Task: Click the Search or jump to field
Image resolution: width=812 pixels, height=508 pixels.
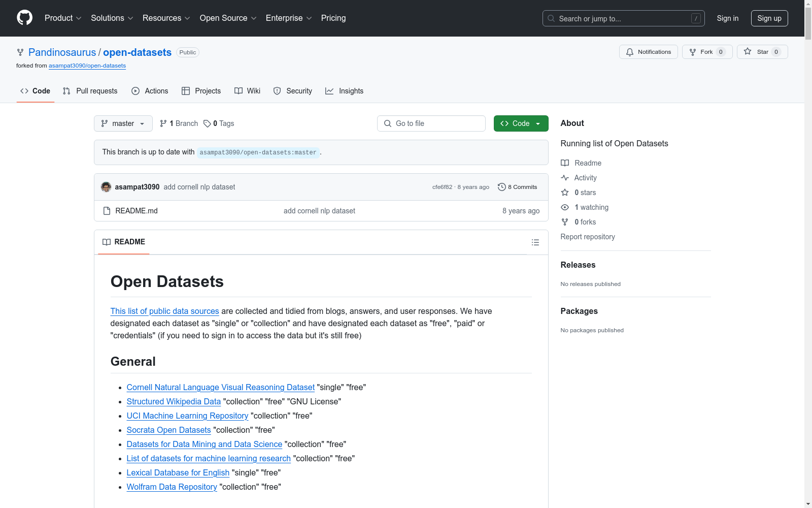Action: 624,18
